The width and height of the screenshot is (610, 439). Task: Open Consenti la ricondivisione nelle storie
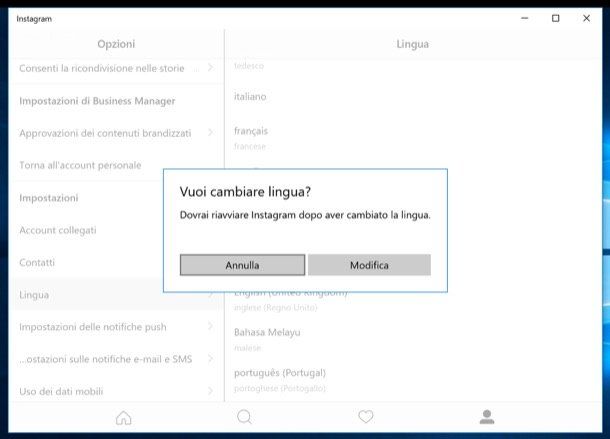click(117, 68)
